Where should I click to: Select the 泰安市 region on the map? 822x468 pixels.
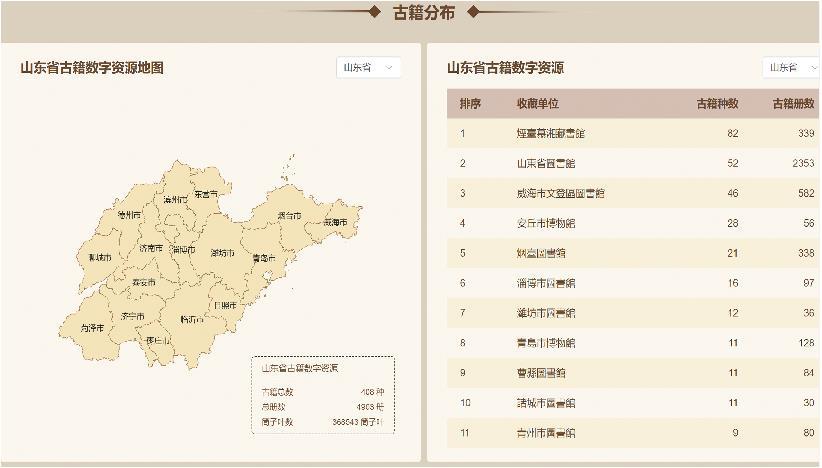(144, 282)
